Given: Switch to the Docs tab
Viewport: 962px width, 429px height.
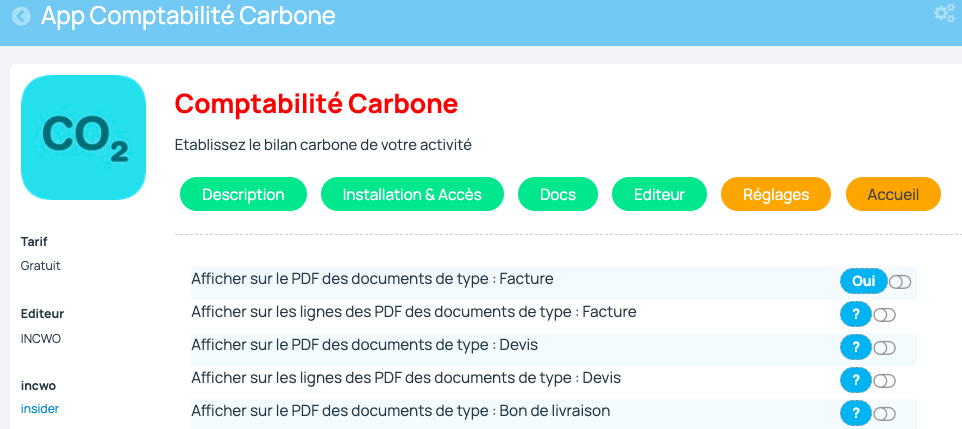Looking at the screenshot, I should 558,195.
